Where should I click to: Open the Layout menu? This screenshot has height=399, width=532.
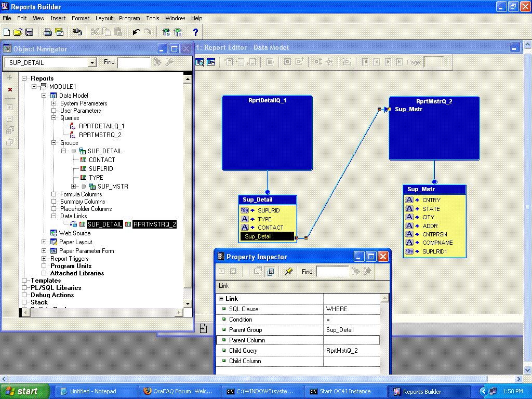[104, 18]
